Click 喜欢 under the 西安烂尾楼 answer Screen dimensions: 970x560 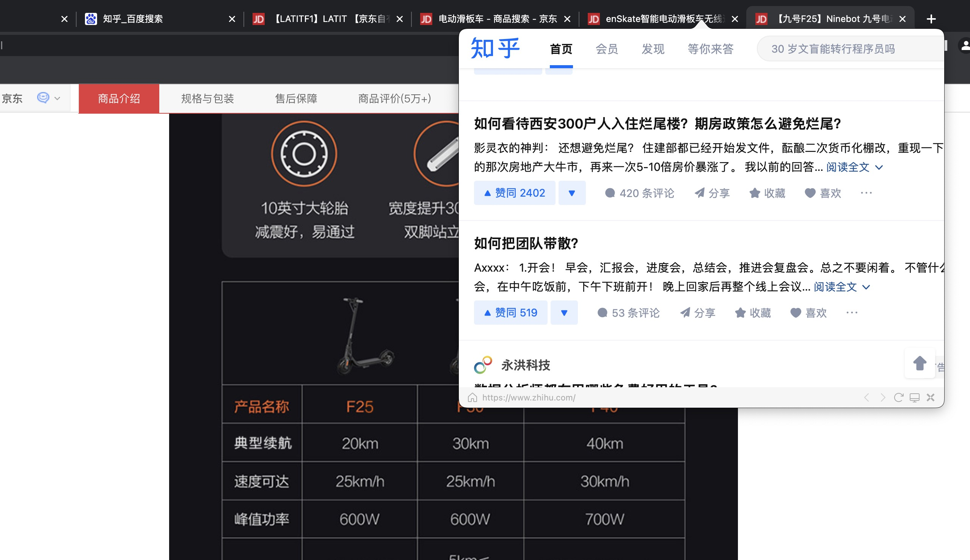tap(823, 193)
